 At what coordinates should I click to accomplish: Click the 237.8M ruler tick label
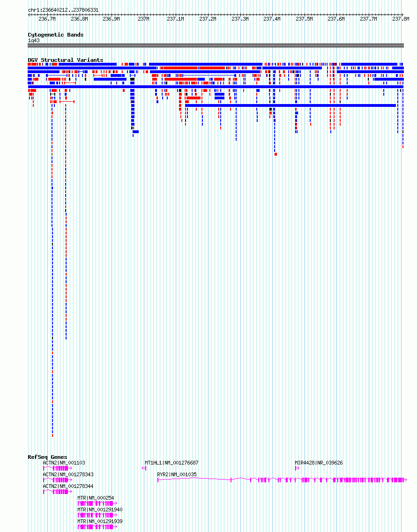click(x=401, y=19)
